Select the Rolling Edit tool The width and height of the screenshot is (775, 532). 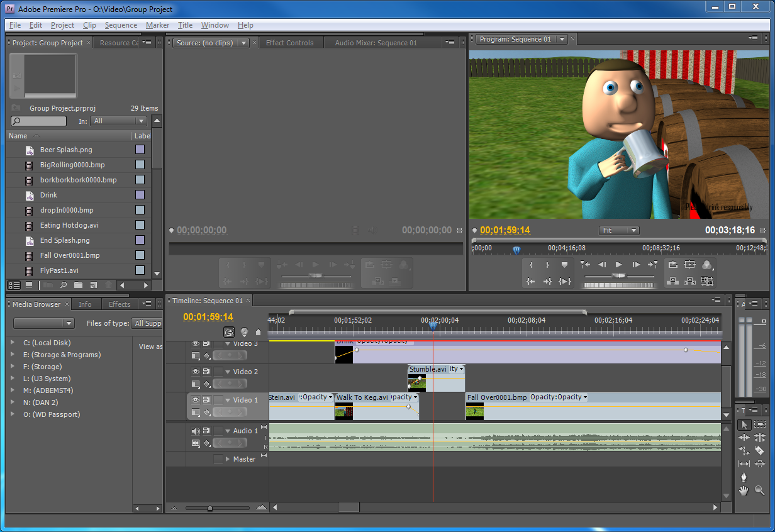point(759,438)
